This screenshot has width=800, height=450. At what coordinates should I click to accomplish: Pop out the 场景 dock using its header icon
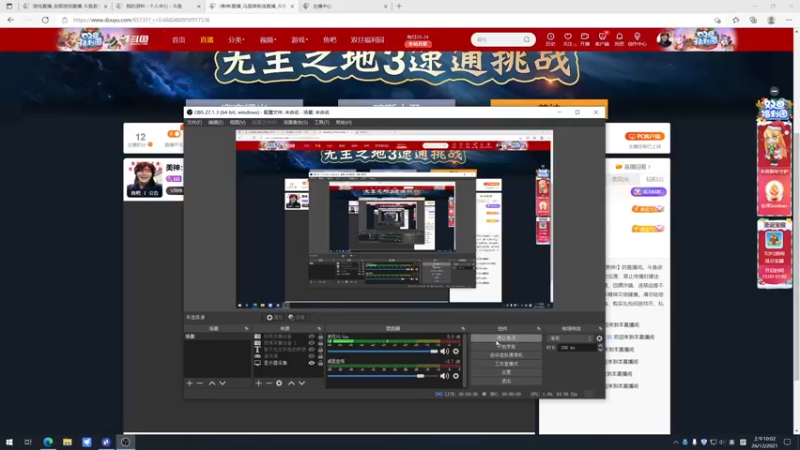click(x=246, y=329)
